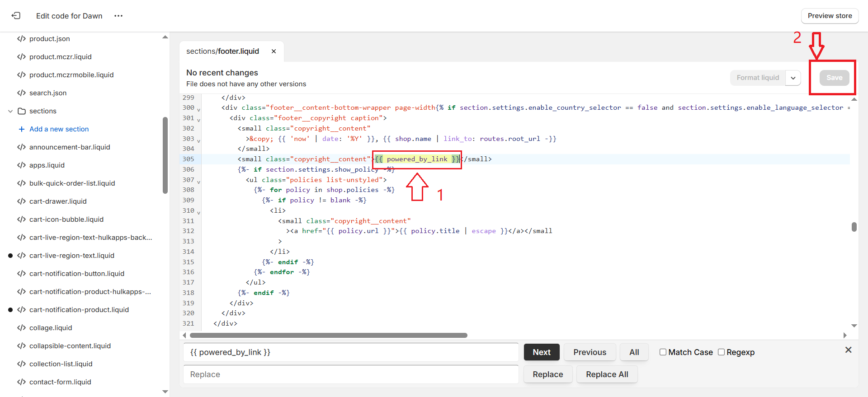Close the footer.liquid tab
The width and height of the screenshot is (868, 397).
point(274,51)
